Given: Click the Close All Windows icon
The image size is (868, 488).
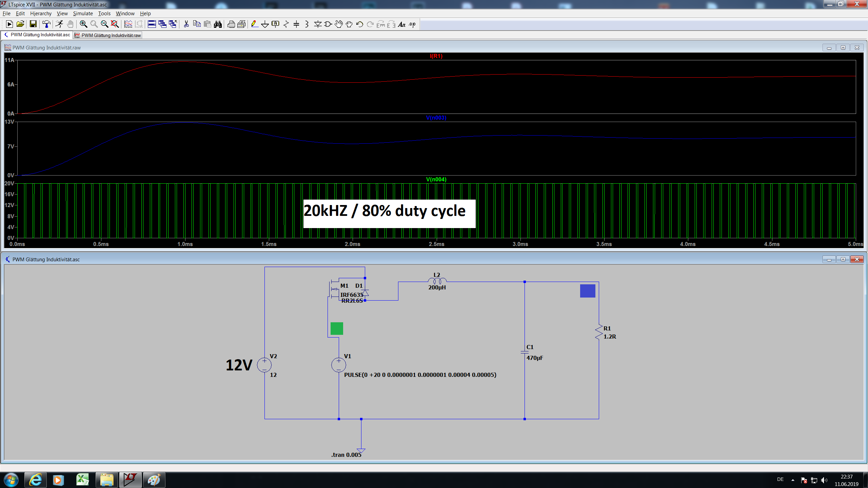Looking at the screenshot, I should click(x=173, y=24).
